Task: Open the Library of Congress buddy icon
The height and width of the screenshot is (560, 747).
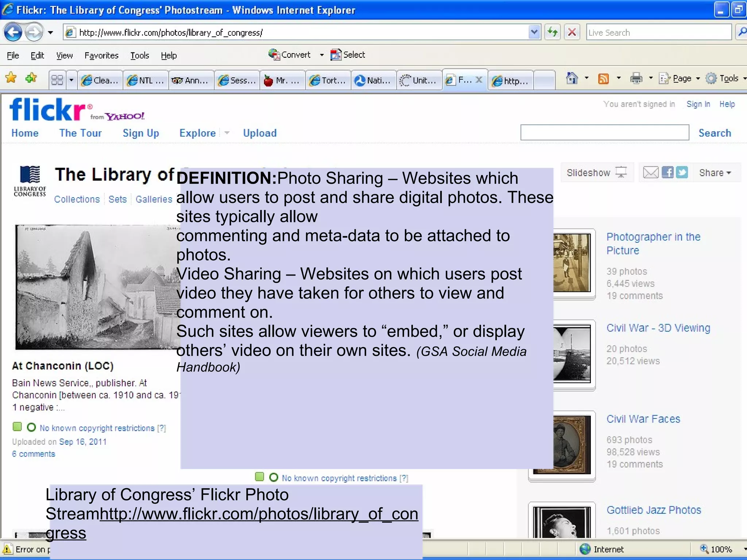Action: [30, 181]
